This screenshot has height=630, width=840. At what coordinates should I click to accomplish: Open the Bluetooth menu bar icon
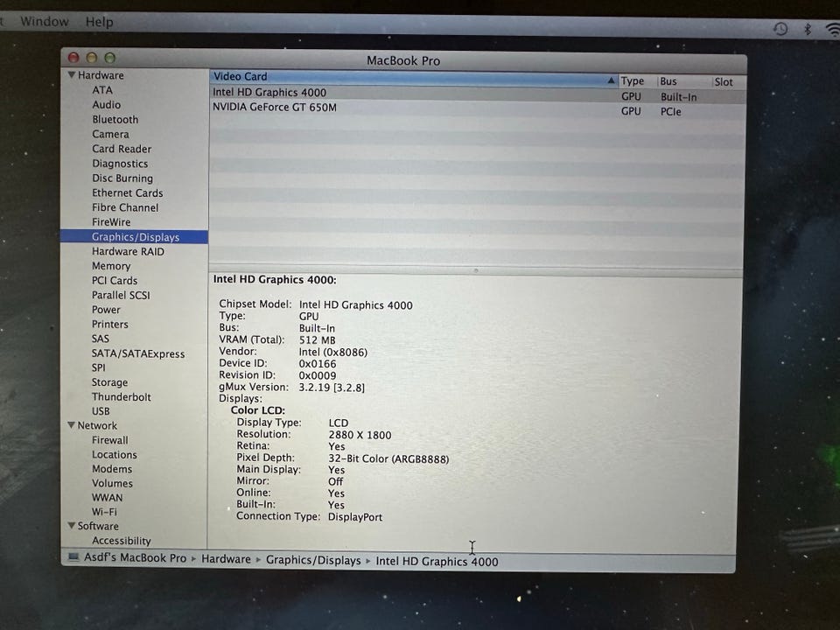point(808,29)
